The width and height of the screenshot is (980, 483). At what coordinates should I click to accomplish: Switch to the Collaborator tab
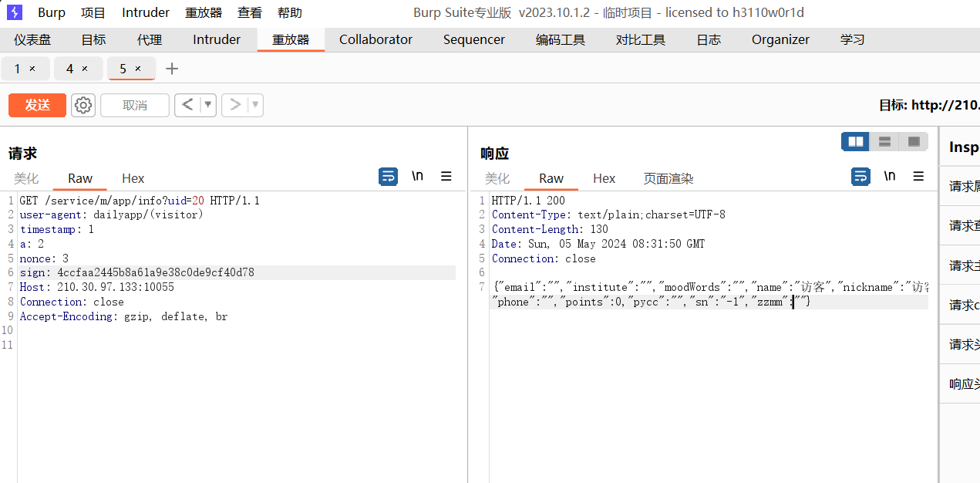tap(375, 39)
